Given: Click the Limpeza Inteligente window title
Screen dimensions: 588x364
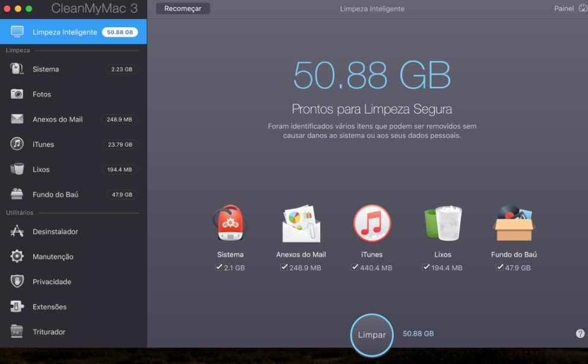Looking at the screenshot, I should tap(372, 9).
